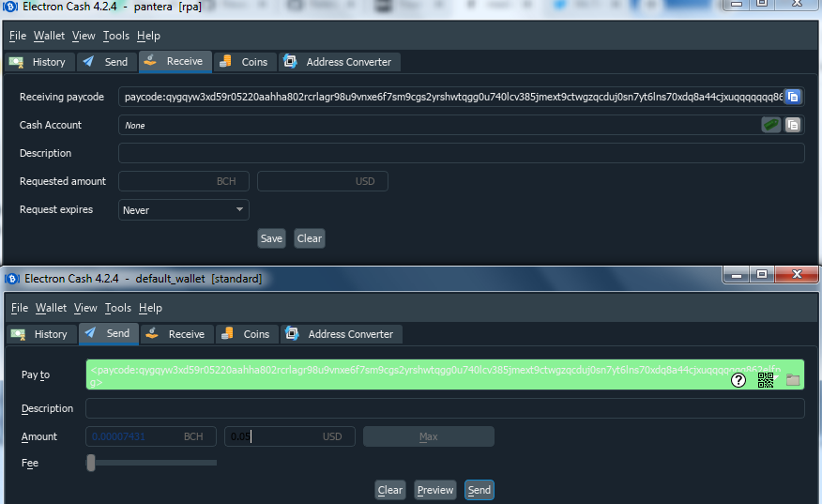Open Coins tab in pantera window
822x504 pixels.
[x=245, y=62]
